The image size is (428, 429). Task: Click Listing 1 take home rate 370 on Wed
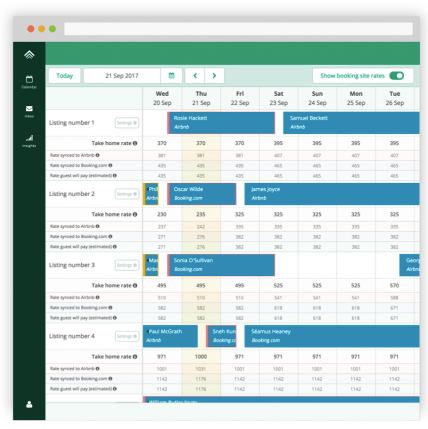[162, 143]
